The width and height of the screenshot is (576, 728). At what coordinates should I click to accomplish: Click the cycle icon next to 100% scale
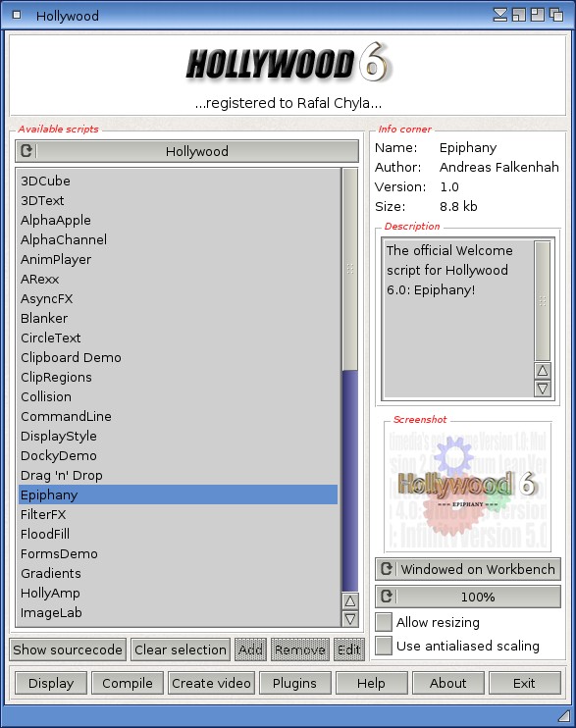(x=387, y=597)
